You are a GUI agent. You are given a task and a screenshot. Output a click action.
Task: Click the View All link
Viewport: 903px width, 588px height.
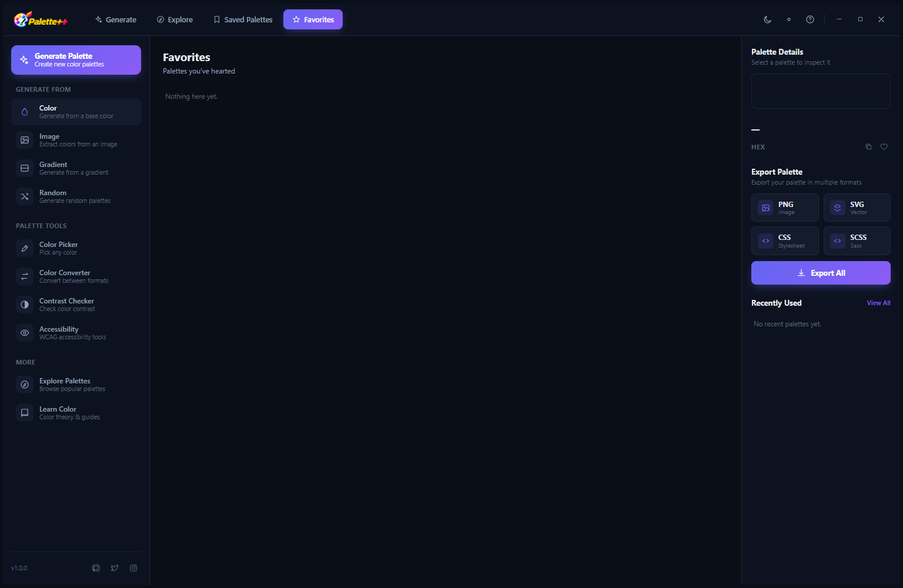(x=878, y=303)
